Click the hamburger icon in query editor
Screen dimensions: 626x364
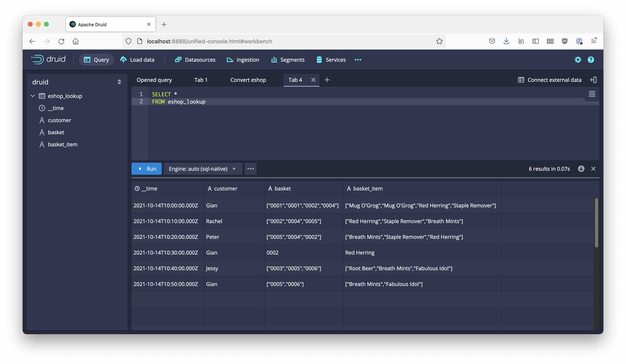point(592,94)
